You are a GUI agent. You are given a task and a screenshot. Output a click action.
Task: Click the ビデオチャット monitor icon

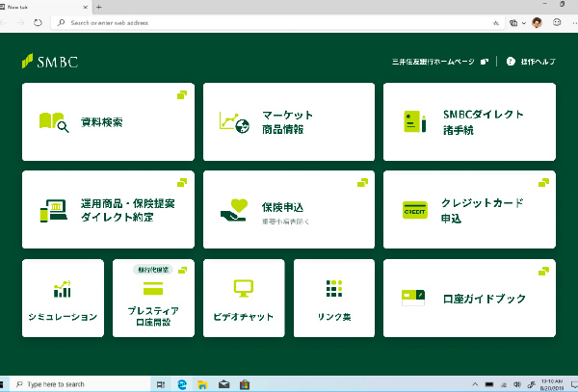(244, 289)
